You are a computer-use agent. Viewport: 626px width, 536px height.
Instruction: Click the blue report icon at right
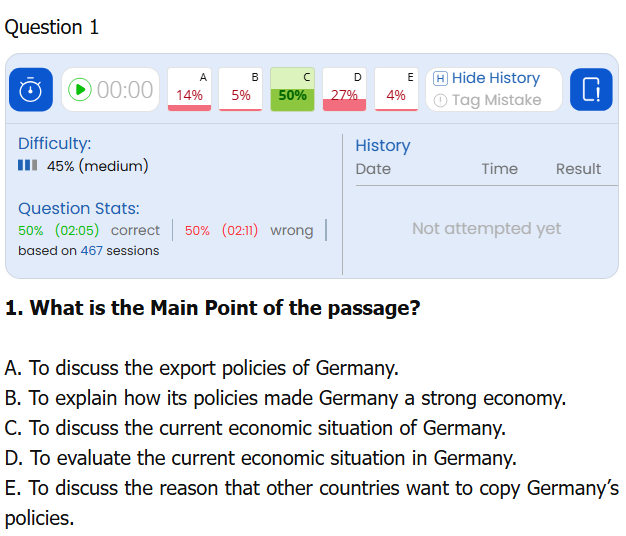coord(591,90)
